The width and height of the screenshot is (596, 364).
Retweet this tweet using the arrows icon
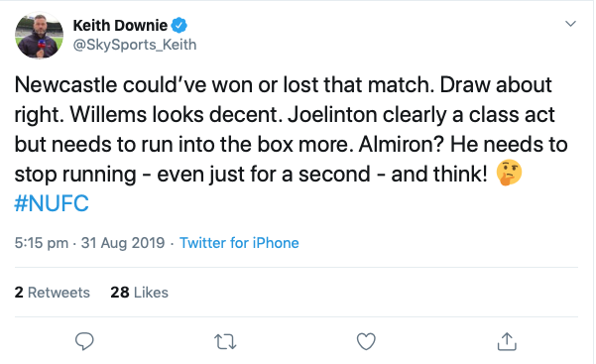pos(225,341)
